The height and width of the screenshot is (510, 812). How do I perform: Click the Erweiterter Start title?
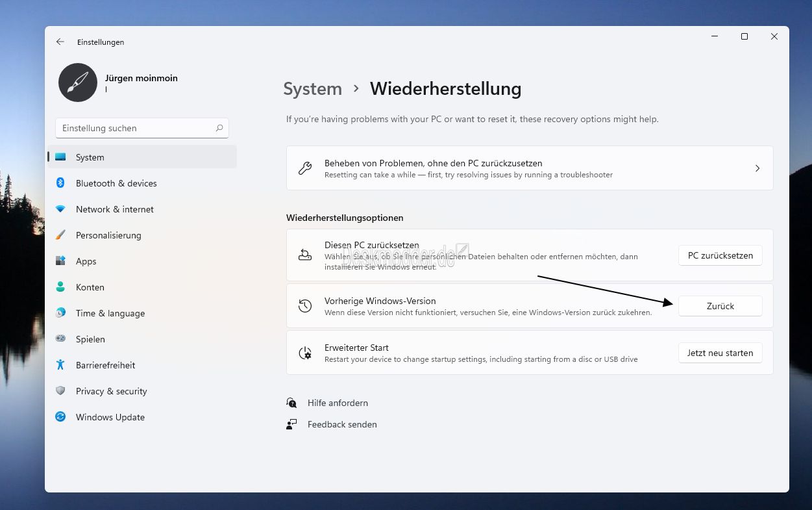click(356, 348)
